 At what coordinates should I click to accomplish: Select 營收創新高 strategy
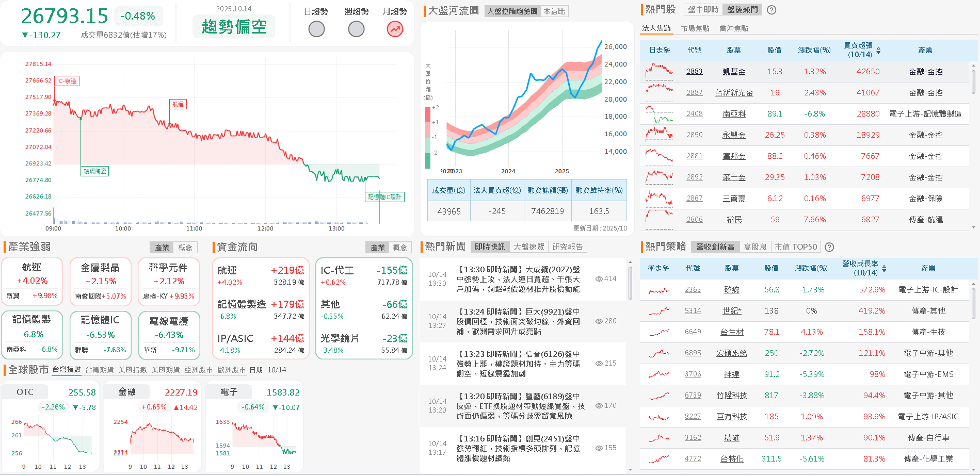click(715, 247)
